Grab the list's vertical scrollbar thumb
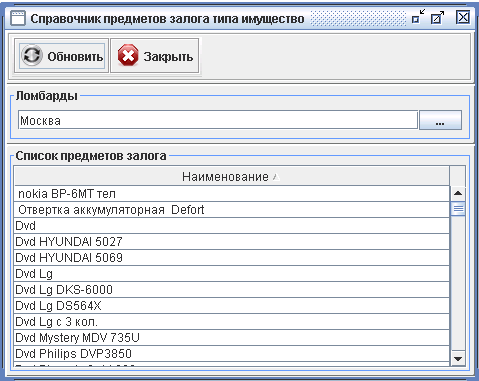This screenshot has width=479, height=381. (458, 209)
